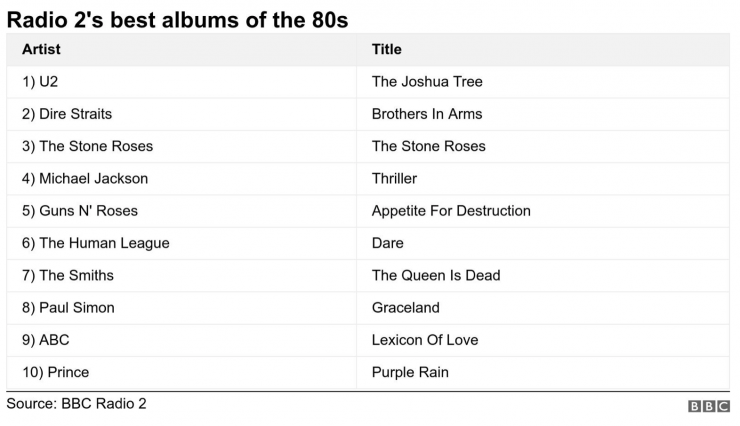Click the BBC logo
Image resolution: width=740 pixels, height=426 pixels.
tap(708, 406)
